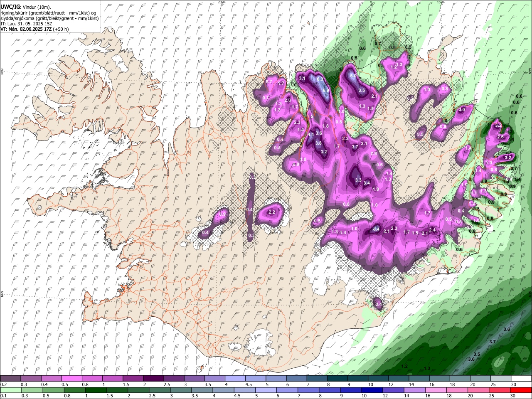This screenshot has width=532, height=399.
Task: Click the '15W' longitude label
Action: pyautogui.click(x=440, y=2)
